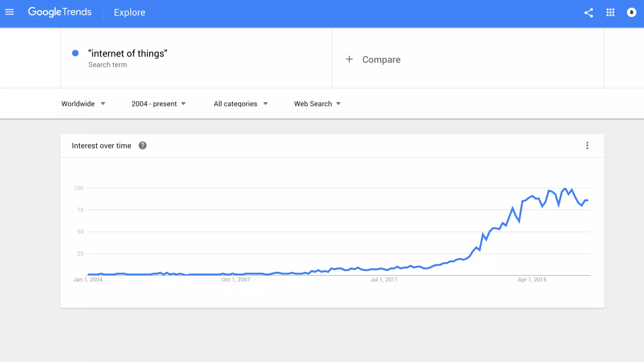Image resolution: width=644 pixels, height=362 pixels.
Task: Click the plus icon next to Compare
Action: pyautogui.click(x=349, y=59)
